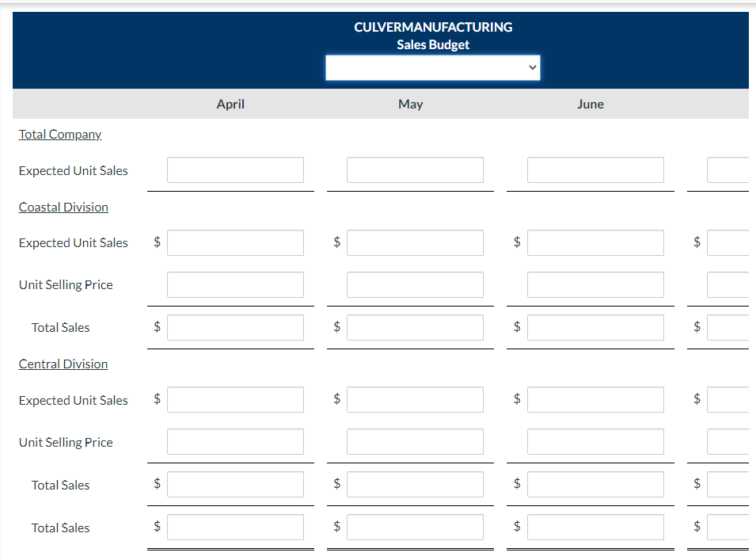Click the Sales Budget title text
The width and height of the screenshot is (756, 560).
[x=432, y=44]
